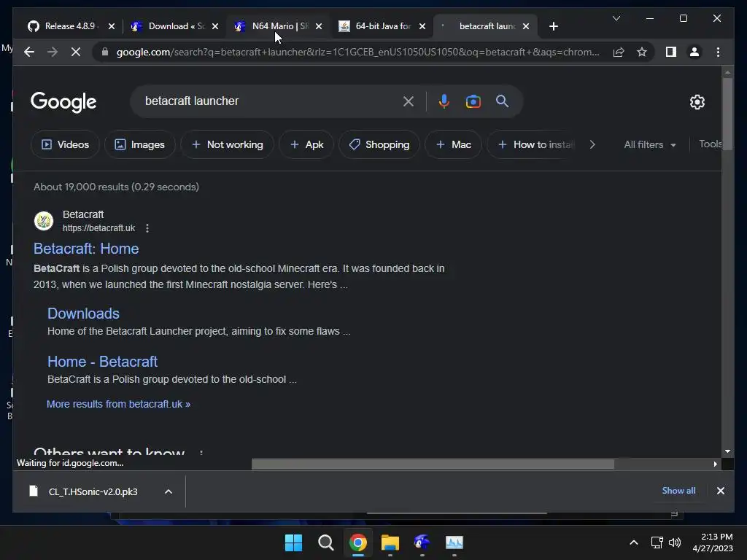
Task: Open taskbar Search
Action: [x=326, y=542]
